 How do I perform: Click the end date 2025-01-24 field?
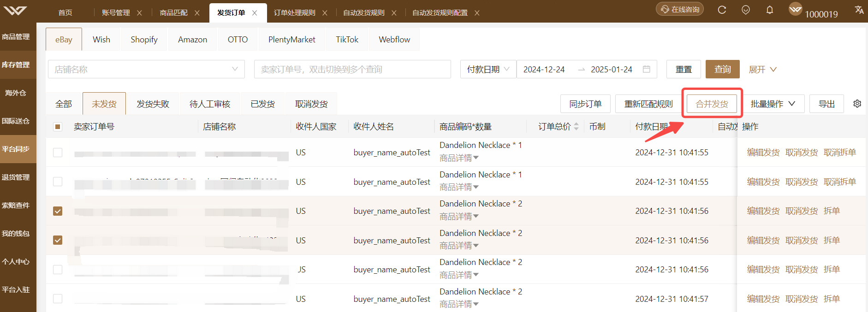tap(612, 69)
